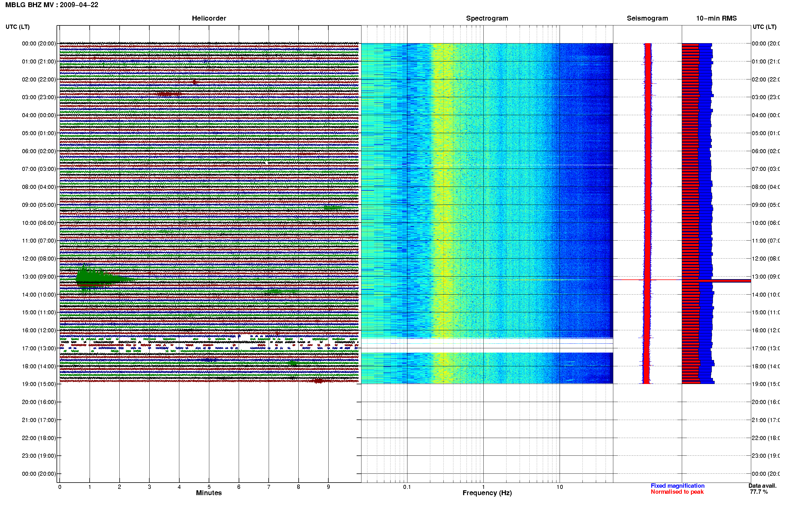Click the bright horizontal streak at 13:00 in spectrogram

[537, 280]
